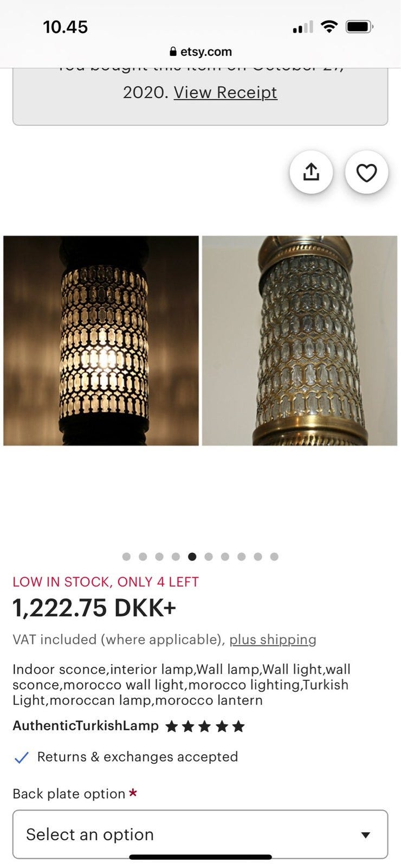401x868 pixels.
Task: Open the View Receipt link
Action: pos(225,92)
